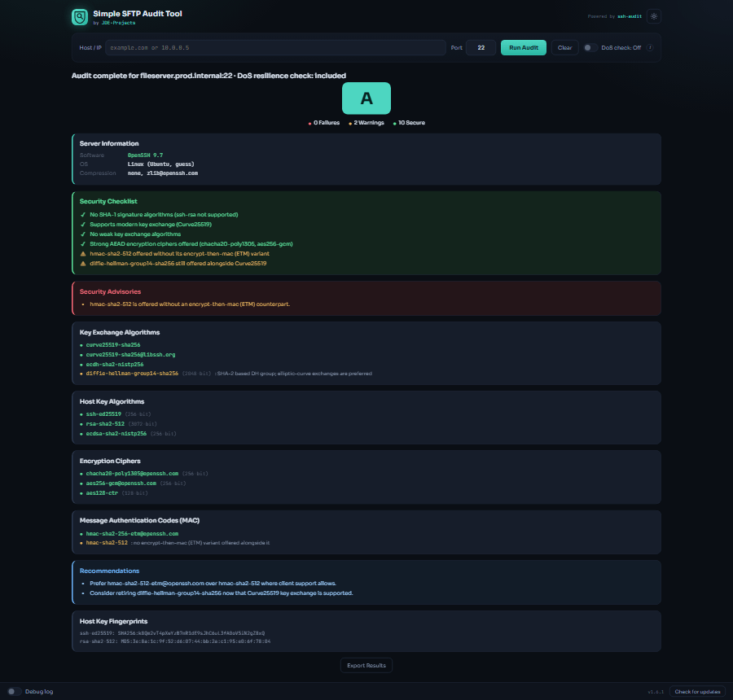Select host key entry 'rsa-sha2-512'

[105, 424]
